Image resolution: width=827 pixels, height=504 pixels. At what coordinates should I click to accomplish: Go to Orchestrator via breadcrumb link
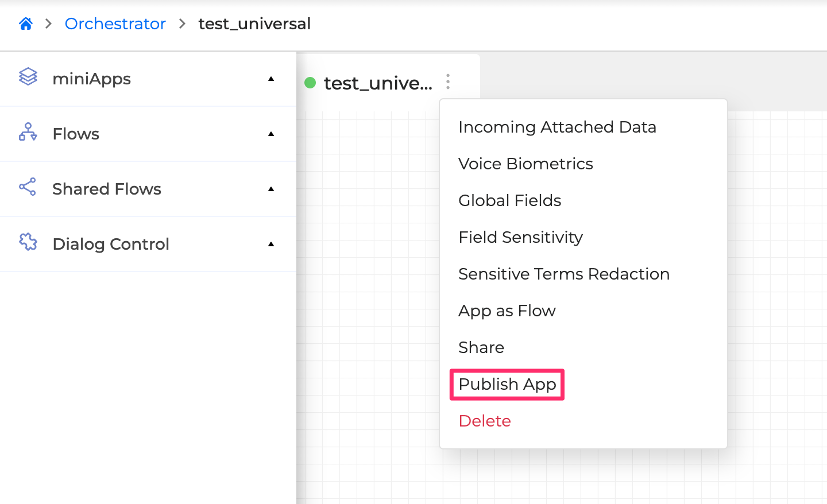[x=115, y=24]
